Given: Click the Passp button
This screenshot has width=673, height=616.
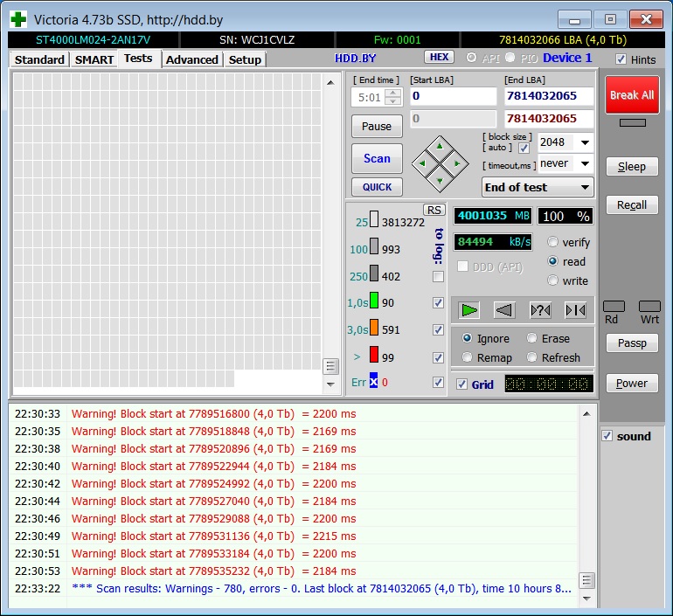Looking at the screenshot, I should tap(632, 343).
